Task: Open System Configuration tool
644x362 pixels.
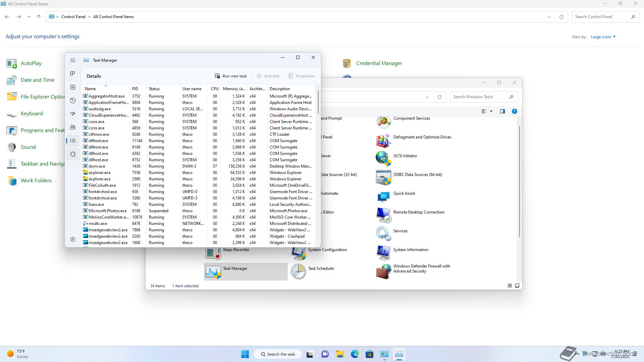Action: point(319,253)
